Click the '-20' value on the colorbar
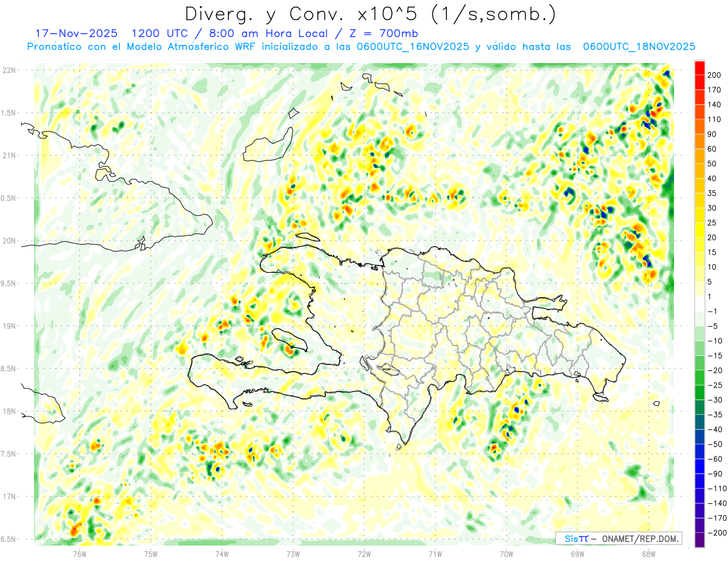 pos(715,370)
